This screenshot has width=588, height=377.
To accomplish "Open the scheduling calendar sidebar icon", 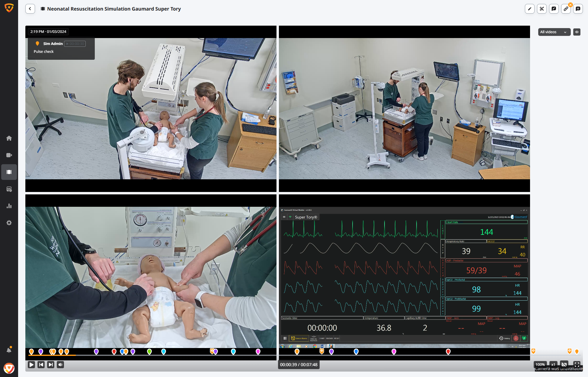I will 9,189.
